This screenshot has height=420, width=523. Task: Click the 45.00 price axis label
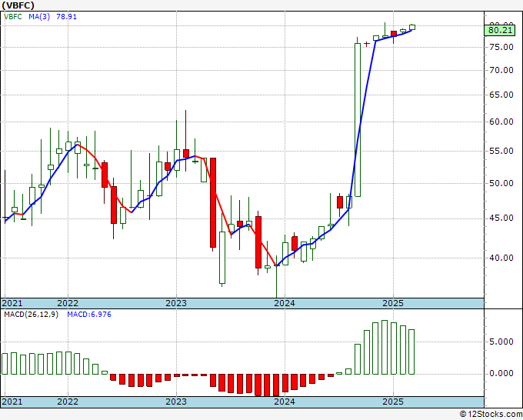pyautogui.click(x=501, y=218)
